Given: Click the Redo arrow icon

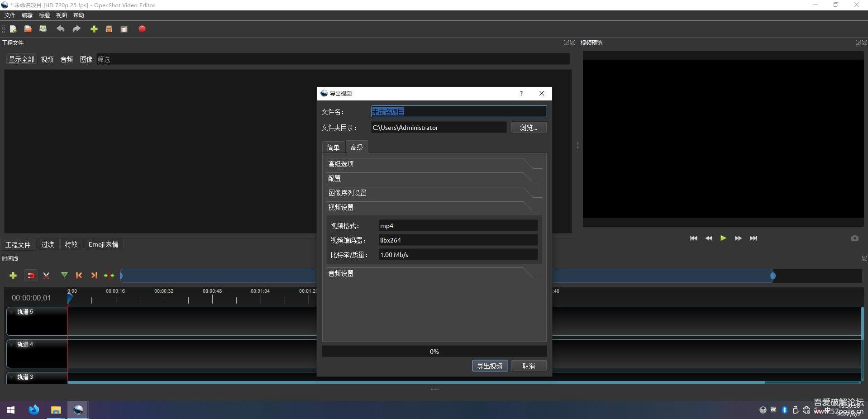Looking at the screenshot, I should (x=76, y=29).
